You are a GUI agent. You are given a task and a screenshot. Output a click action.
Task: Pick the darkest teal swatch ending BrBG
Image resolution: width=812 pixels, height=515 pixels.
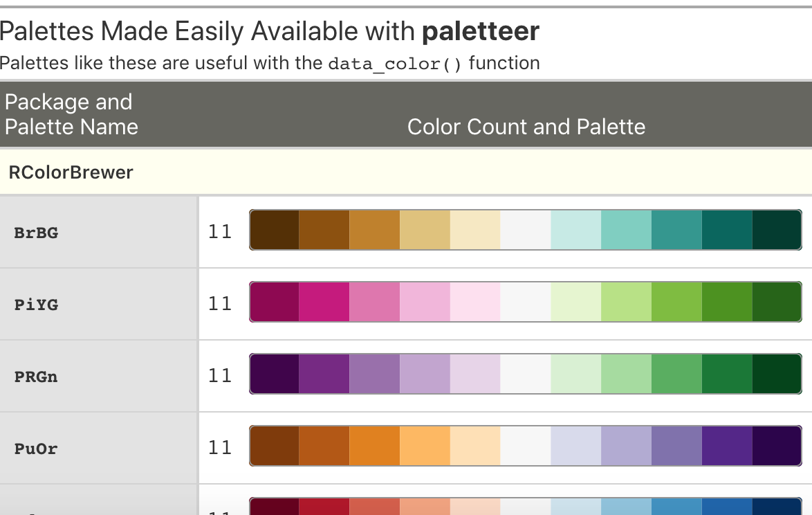[776, 230]
